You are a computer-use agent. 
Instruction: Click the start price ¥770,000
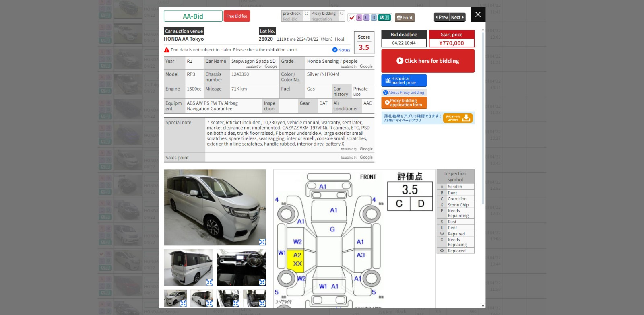click(451, 43)
